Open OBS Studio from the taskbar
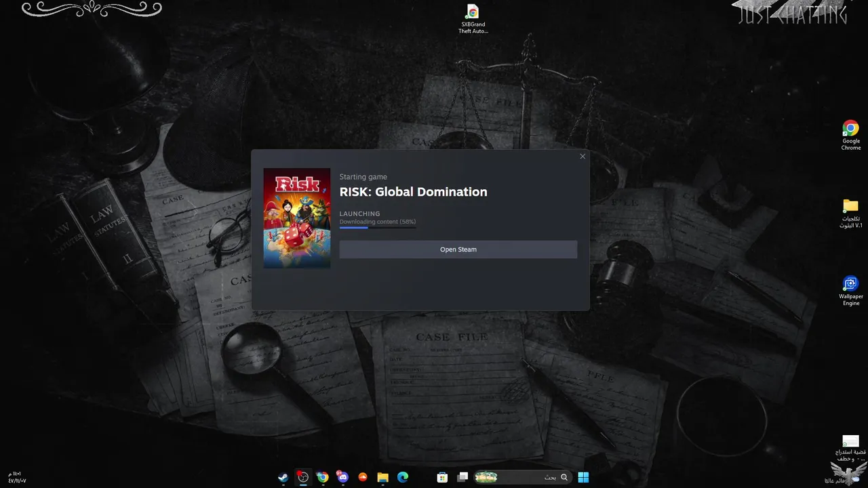Screen dimensions: 868x488 (303, 477)
